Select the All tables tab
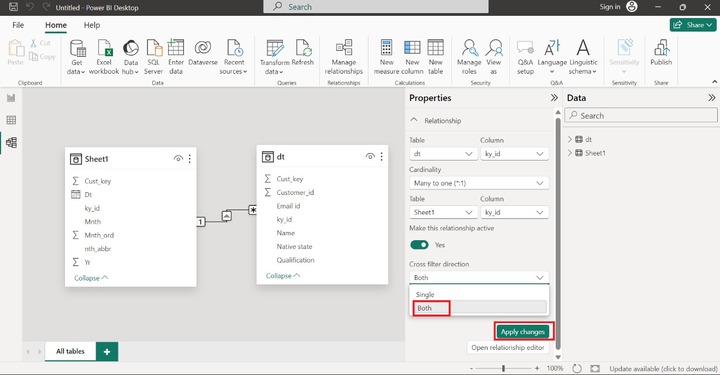The height and width of the screenshot is (375, 720). (70, 351)
